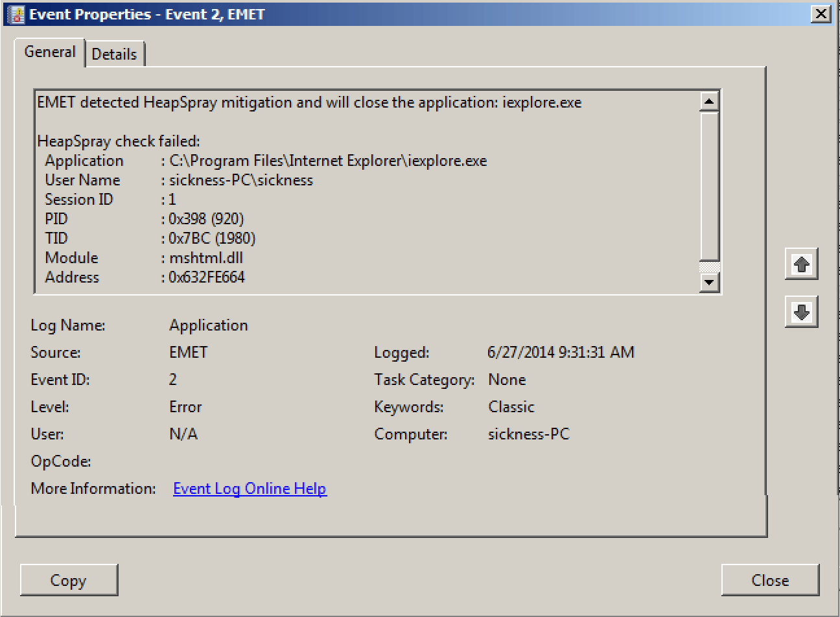Go to previous event with up arrow button
Image resolution: width=840 pixels, height=617 pixels.
pos(801,264)
